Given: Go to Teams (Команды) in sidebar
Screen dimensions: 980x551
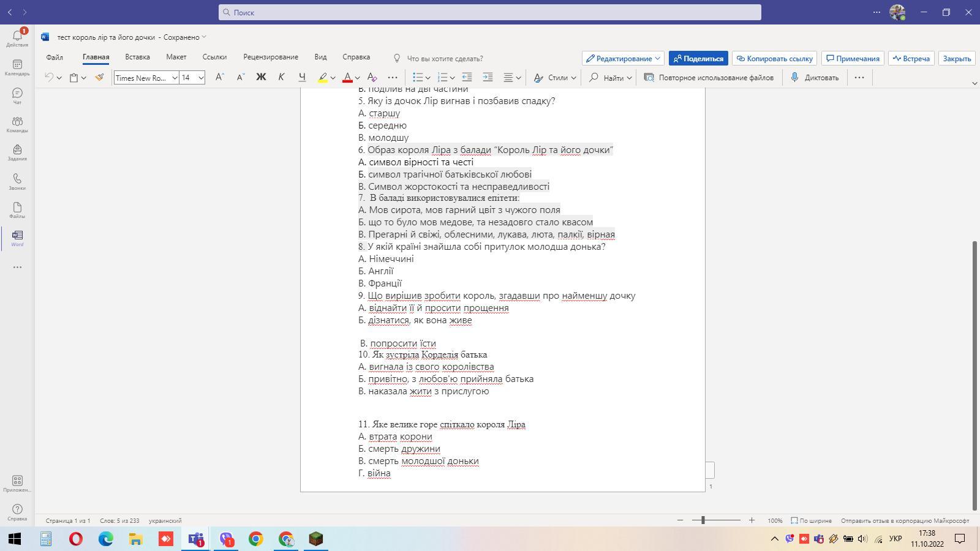Looking at the screenshot, I should tap(17, 124).
